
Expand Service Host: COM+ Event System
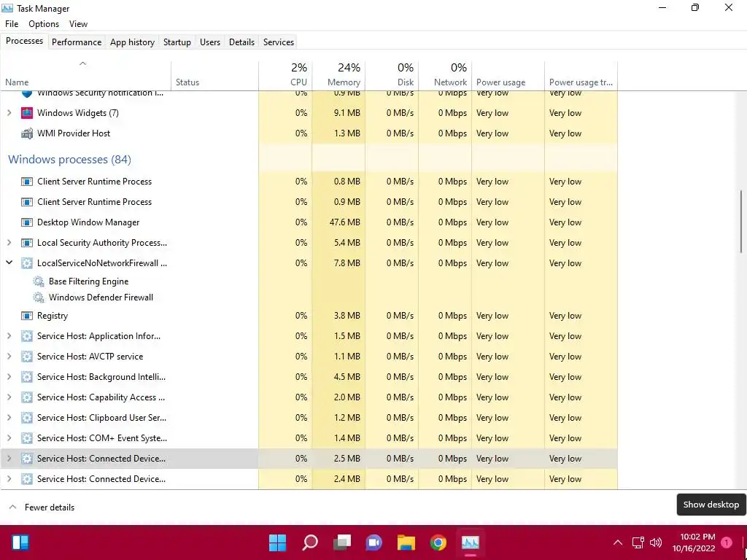(9, 438)
